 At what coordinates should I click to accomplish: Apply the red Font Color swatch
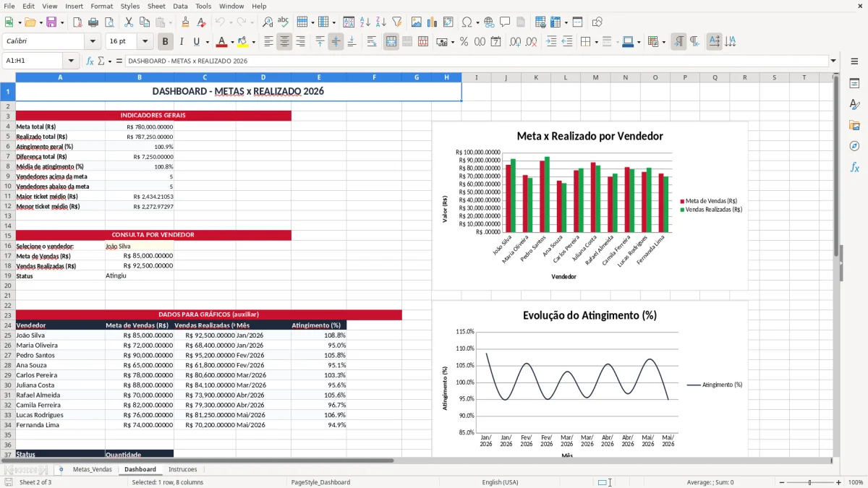click(x=222, y=42)
